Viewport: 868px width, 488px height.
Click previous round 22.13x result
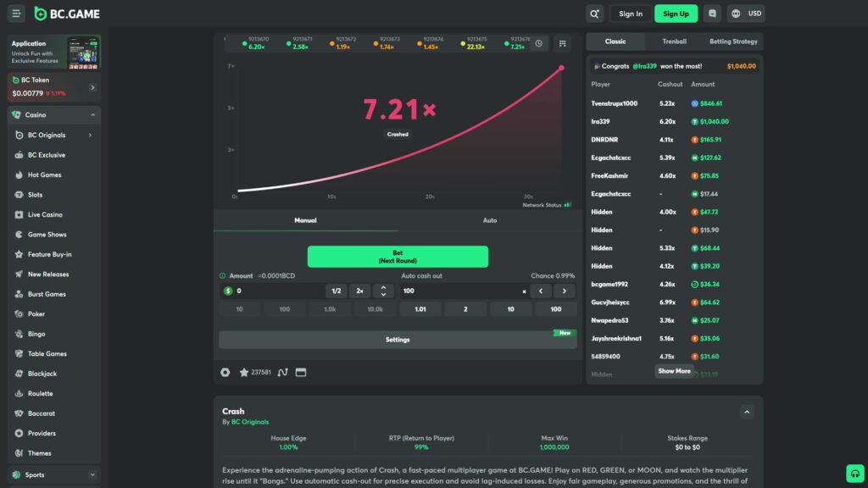coord(475,44)
